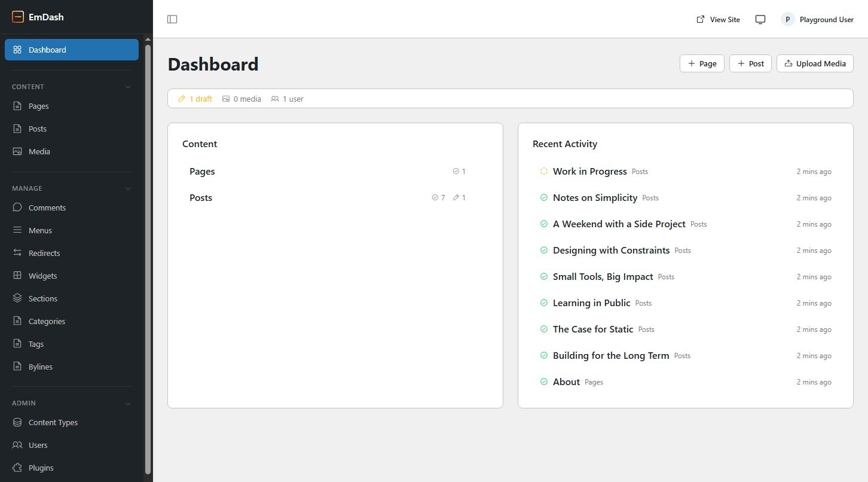868x482 pixels.
Task: Collapse the CONTENT section chevron
Action: pos(127,87)
